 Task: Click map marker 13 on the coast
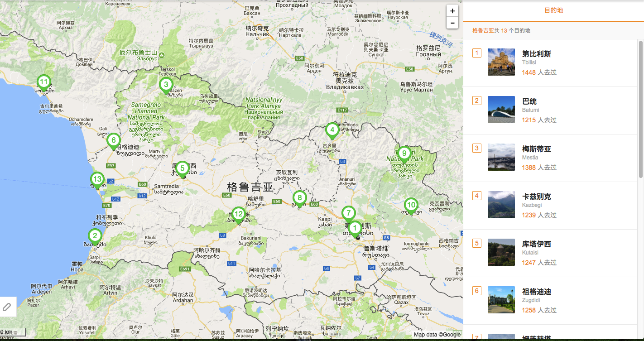(97, 180)
